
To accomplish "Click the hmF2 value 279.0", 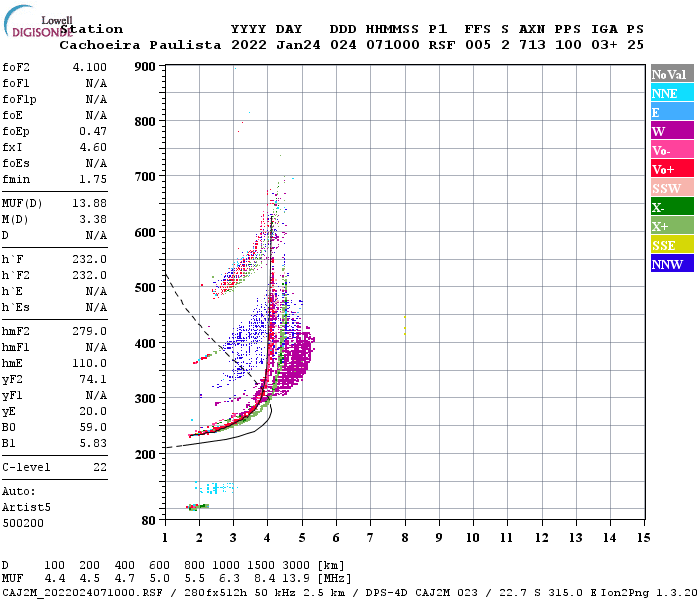I will [x=90, y=331].
